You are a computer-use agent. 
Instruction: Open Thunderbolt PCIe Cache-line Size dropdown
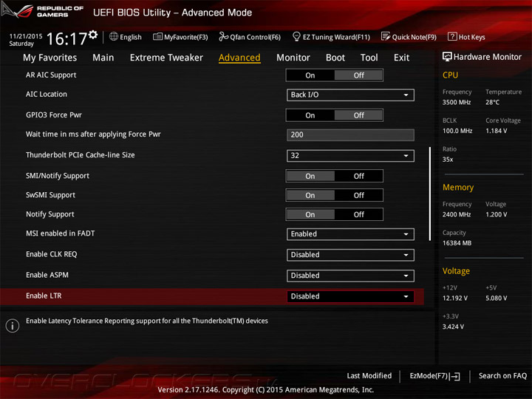pos(350,156)
